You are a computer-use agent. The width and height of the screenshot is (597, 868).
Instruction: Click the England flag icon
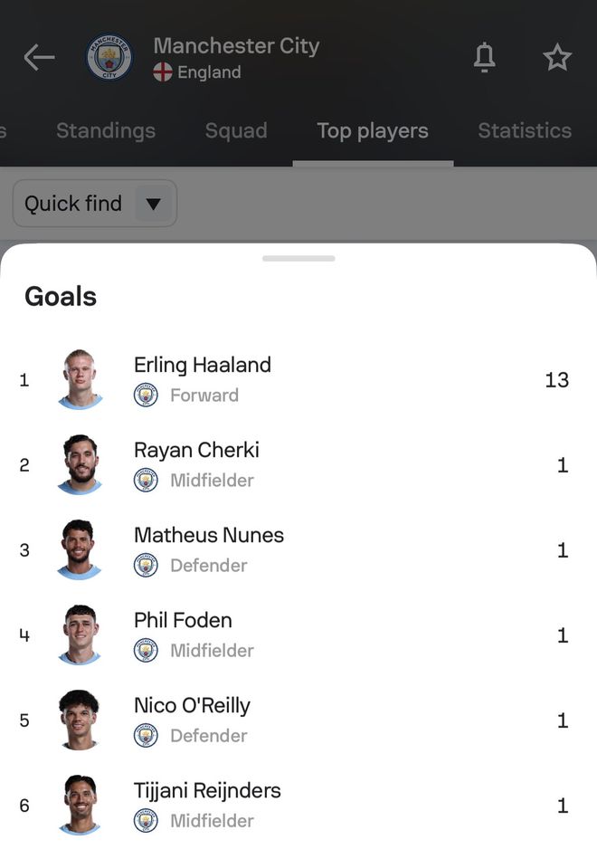click(x=163, y=72)
